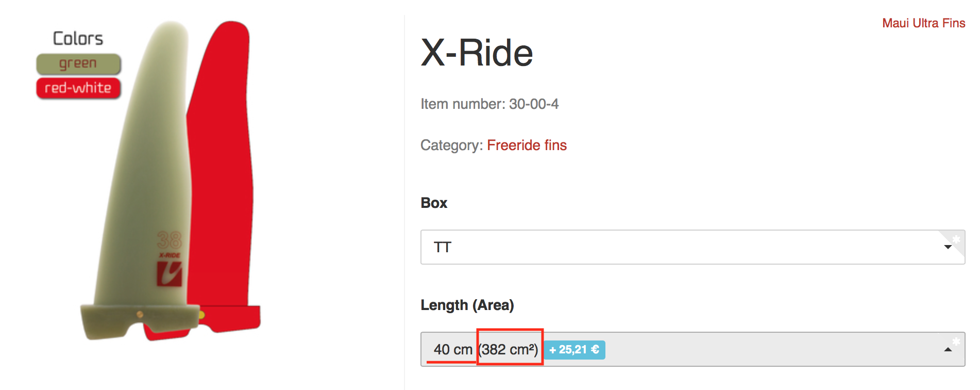The height and width of the screenshot is (390, 980).
Task: Click the Colors heading
Action: coord(78,39)
